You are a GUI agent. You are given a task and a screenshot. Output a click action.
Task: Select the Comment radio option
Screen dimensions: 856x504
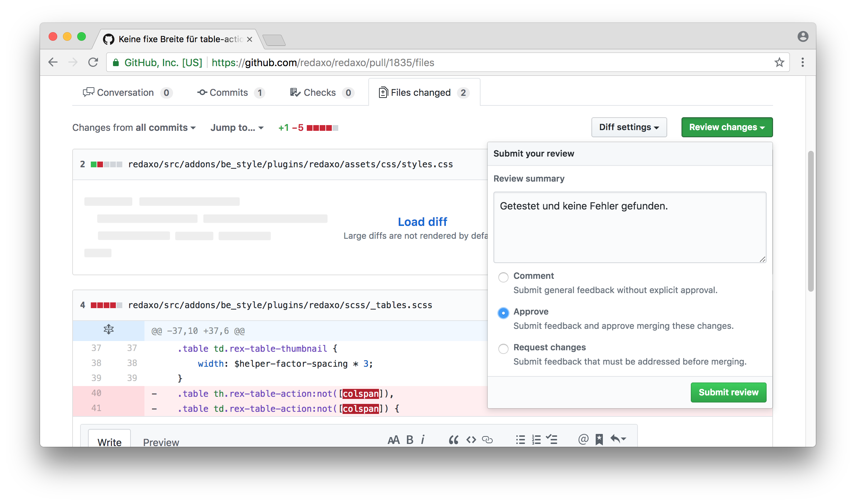point(503,277)
